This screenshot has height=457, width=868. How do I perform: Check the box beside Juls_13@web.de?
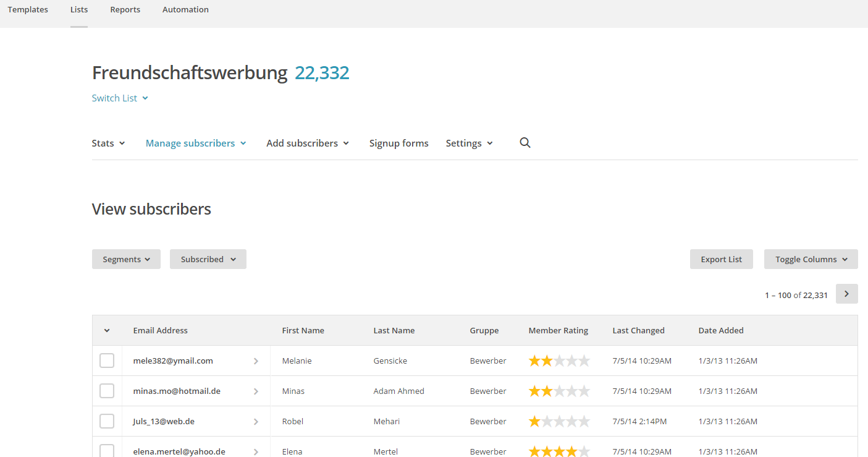pos(107,421)
